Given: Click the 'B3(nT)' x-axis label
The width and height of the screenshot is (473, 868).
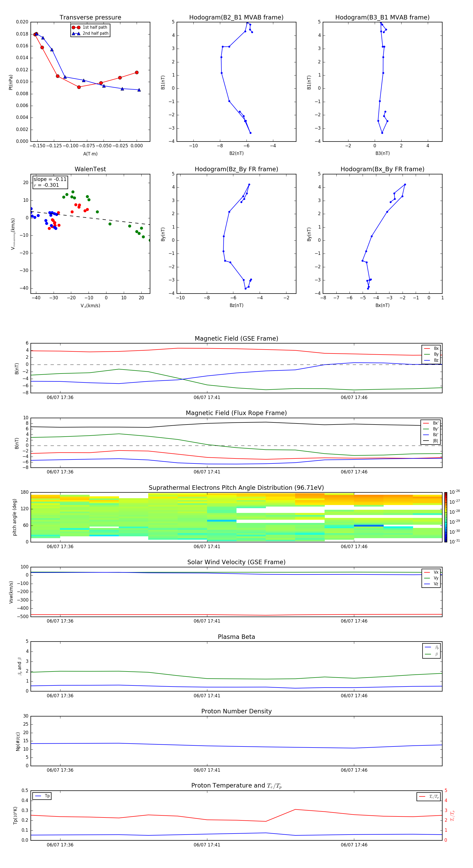Looking at the screenshot, I should click(382, 153).
